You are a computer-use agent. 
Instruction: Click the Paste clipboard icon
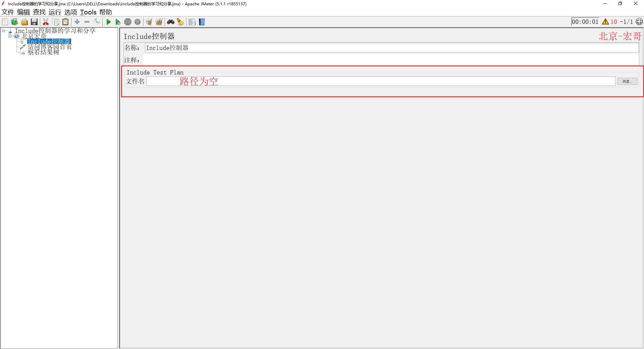tap(66, 22)
